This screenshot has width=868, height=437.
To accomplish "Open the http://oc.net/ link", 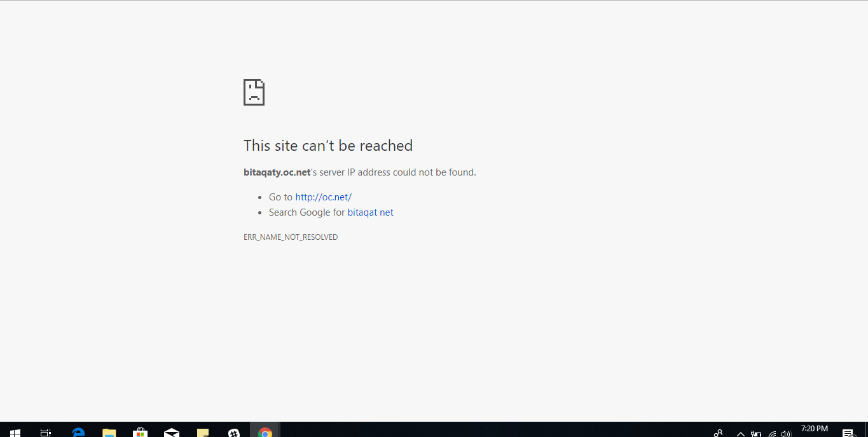I will (x=323, y=197).
